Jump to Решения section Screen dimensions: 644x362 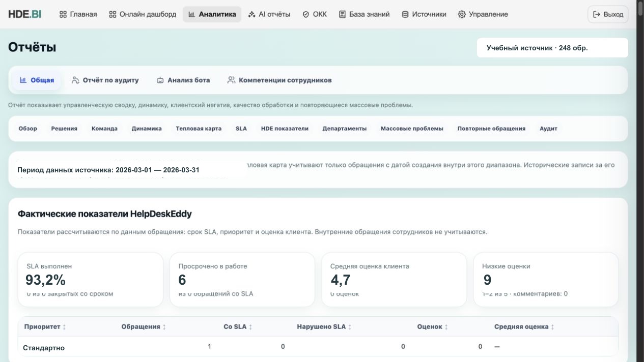tap(64, 129)
